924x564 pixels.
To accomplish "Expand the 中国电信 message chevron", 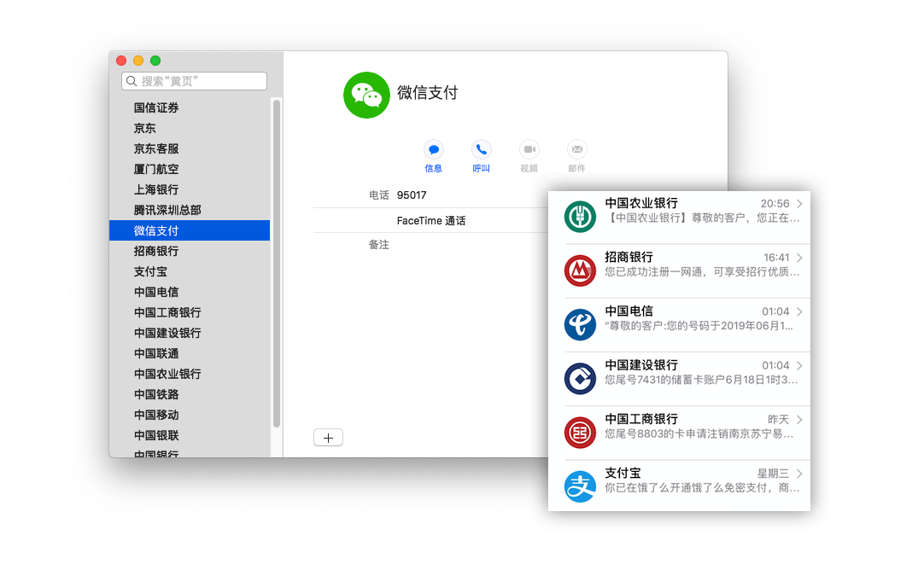I will pos(799,311).
